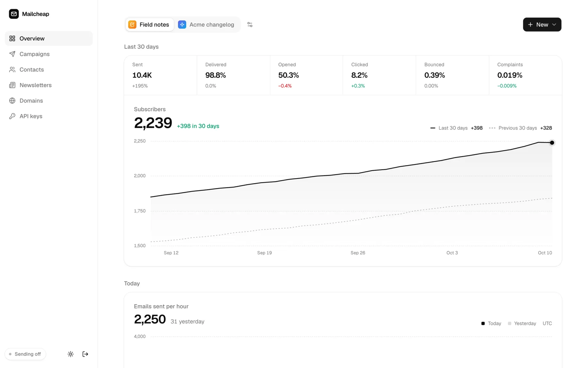Click the Domains globe icon
588x368 pixels.
tap(12, 100)
